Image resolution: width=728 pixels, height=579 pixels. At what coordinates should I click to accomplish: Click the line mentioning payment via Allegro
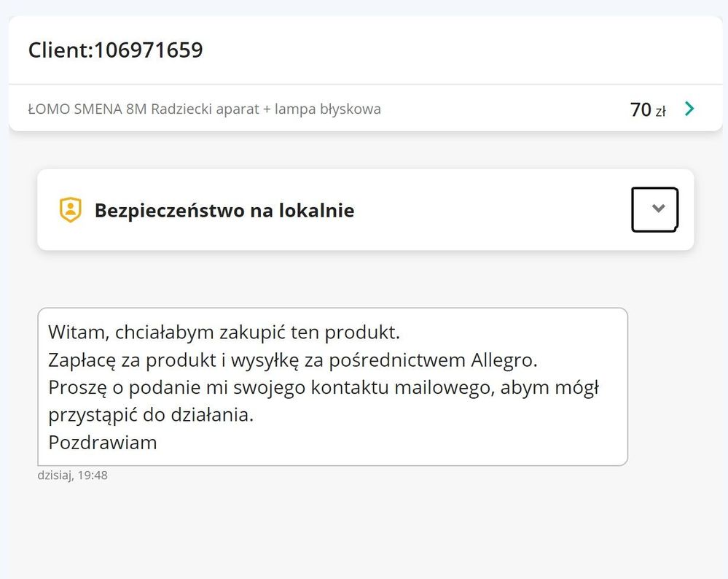pos(292,360)
